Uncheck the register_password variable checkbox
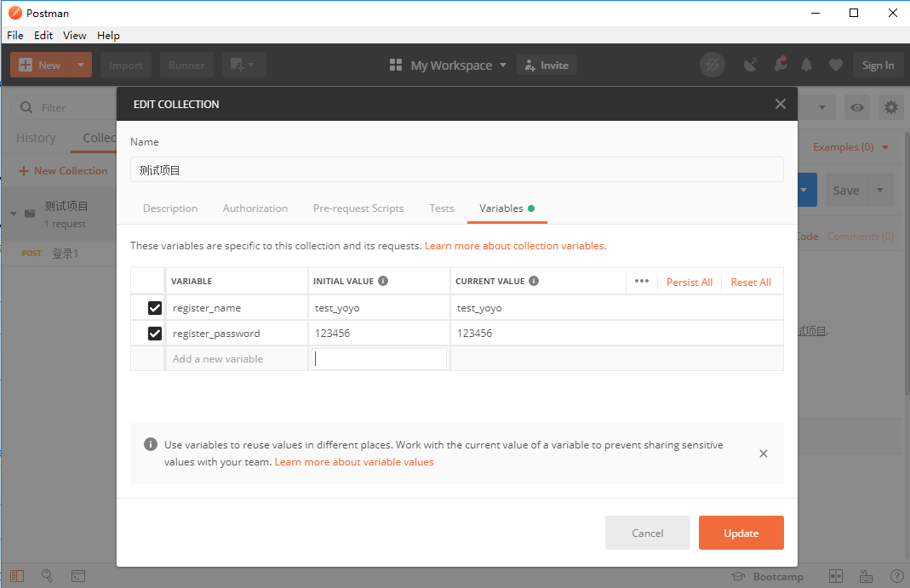910x588 pixels. point(155,334)
